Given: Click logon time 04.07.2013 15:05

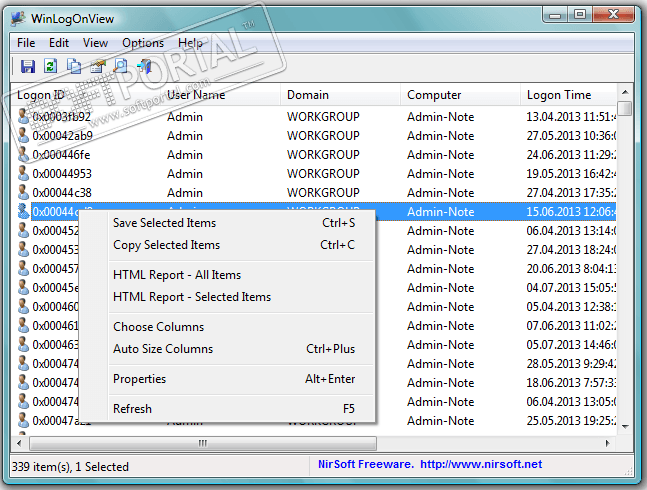Looking at the screenshot, I should click(x=571, y=287).
